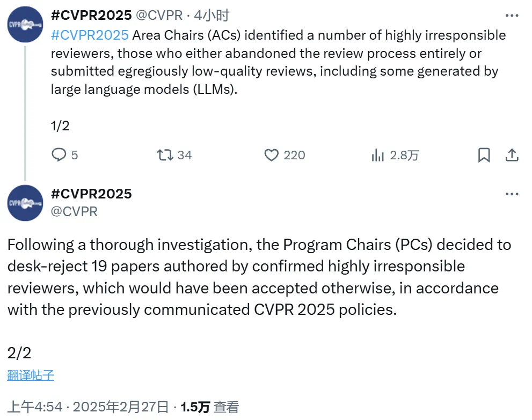Image resolution: width=532 pixels, height=420 pixels.
Task: Click the 4小时 timestamp on the first tweet
Action: tap(212, 16)
